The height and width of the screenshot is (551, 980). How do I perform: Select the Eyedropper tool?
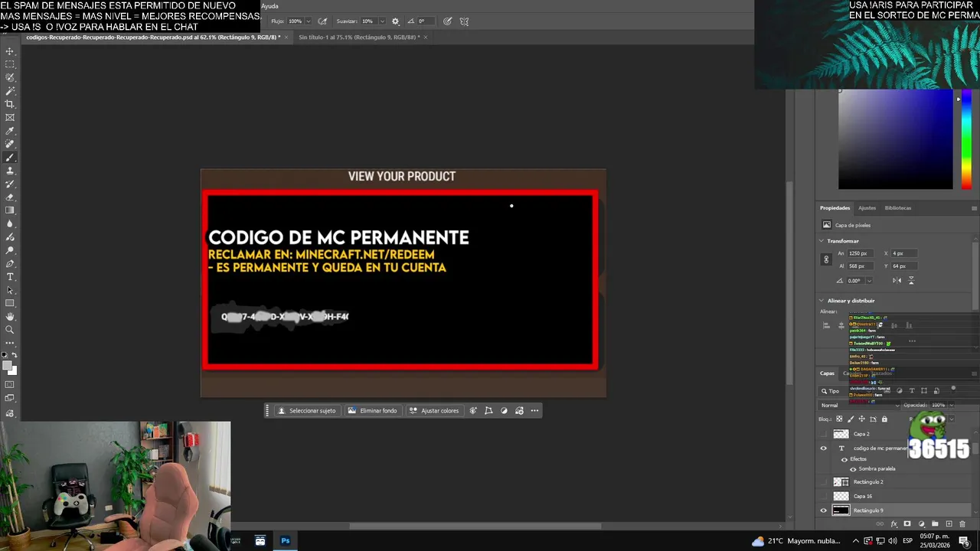[10, 131]
